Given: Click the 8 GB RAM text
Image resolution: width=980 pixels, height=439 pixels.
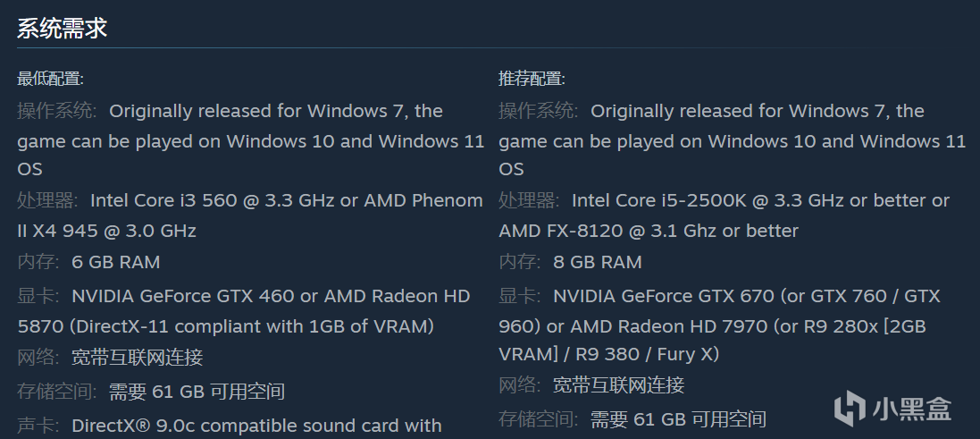Looking at the screenshot, I should coord(598,262).
